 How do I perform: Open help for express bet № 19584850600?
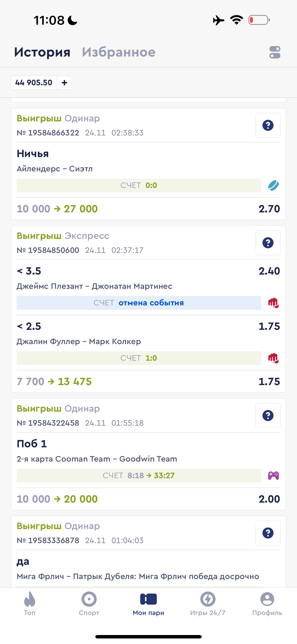click(x=268, y=243)
